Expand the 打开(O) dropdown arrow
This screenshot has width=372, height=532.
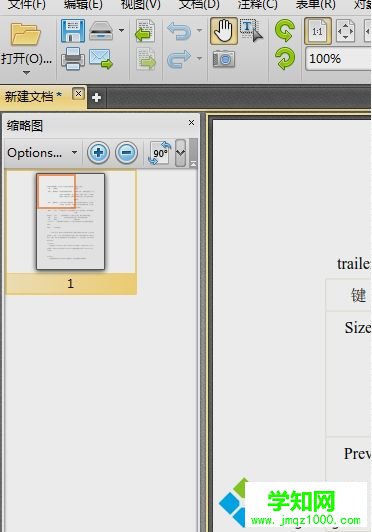26,73
